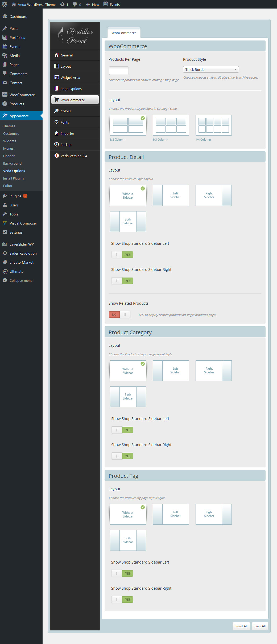This screenshot has height=644, width=277.
Task: Open Events in the admin bar
Action: pyautogui.click(x=112, y=5)
